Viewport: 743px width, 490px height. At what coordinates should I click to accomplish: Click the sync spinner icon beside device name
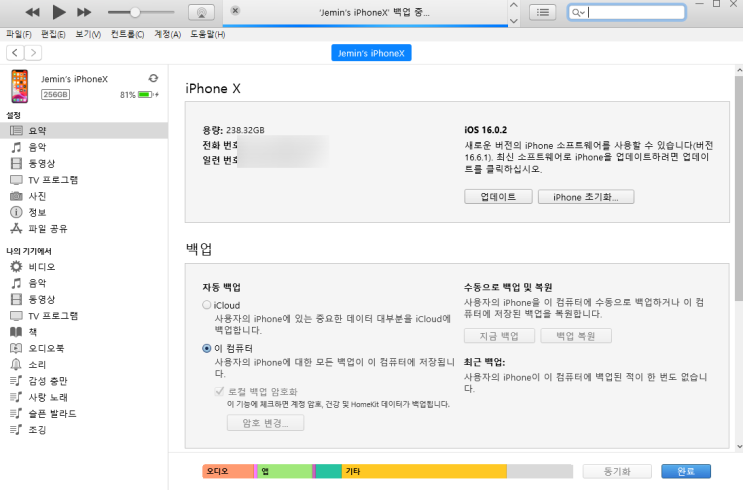pos(153,78)
